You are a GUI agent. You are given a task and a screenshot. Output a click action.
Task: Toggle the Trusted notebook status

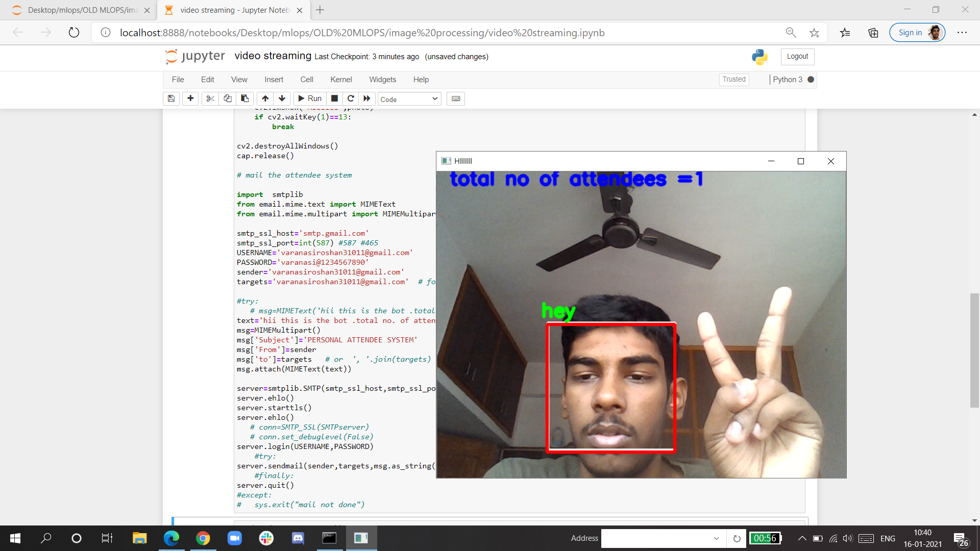point(733,80)
